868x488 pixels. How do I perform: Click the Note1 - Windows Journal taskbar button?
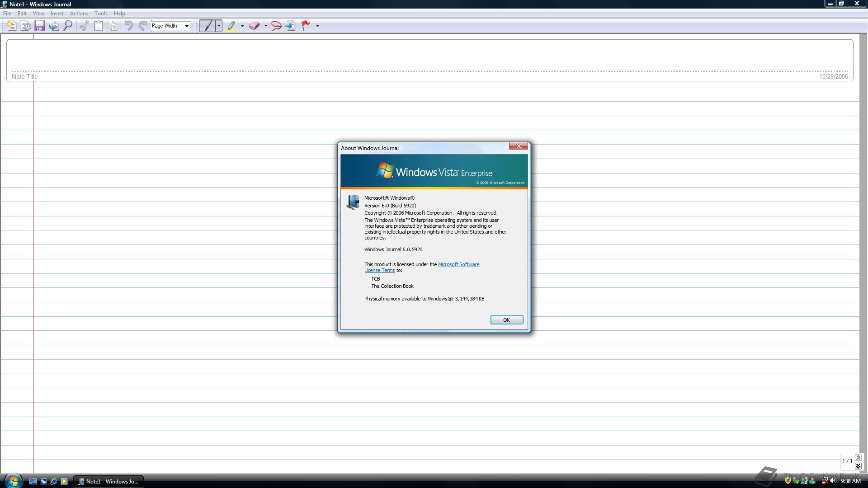[108, 481]
